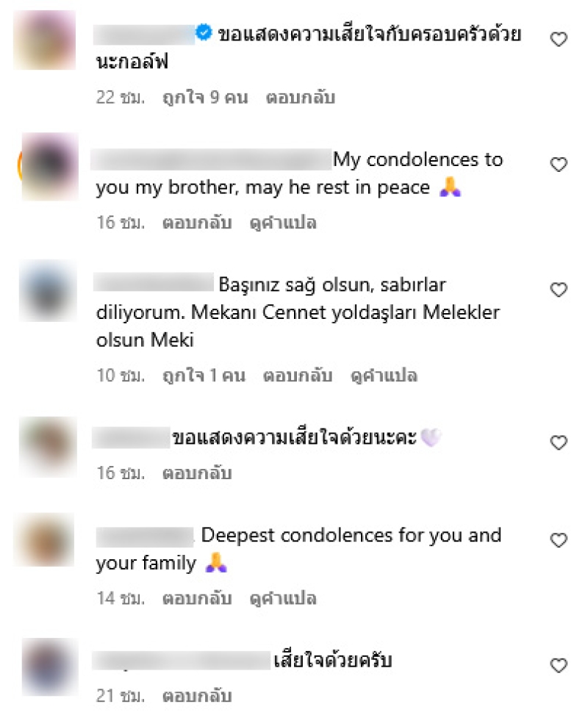The height and width of the screenshot is (718, 588).
Task: Like the last comment 'เสียใจด้วยครับ'
Action: pos(559,665)
